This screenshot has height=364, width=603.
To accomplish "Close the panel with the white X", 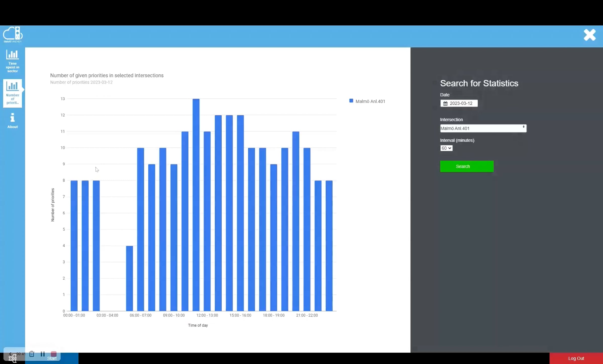I will [x=589, y=35].
